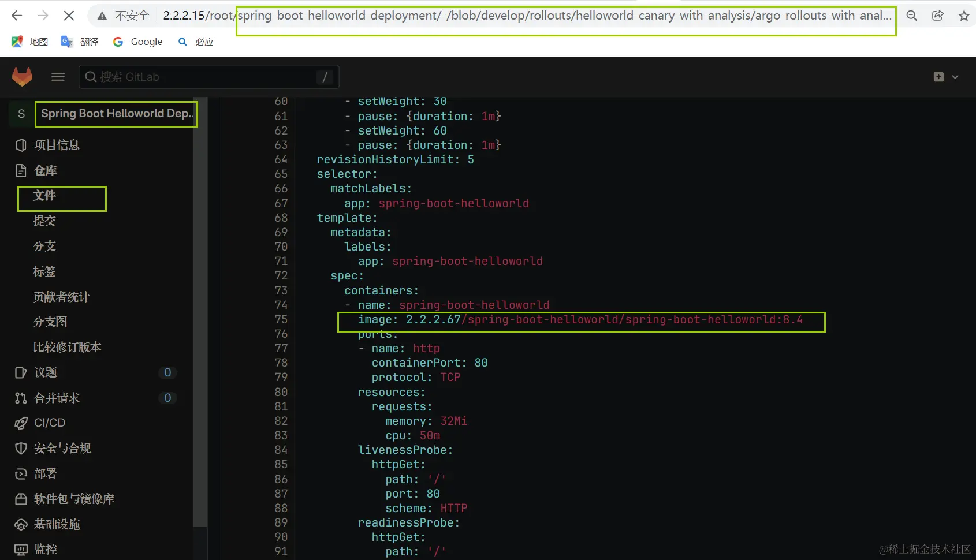Open CI/CD in sidebar

click(50, 423)
